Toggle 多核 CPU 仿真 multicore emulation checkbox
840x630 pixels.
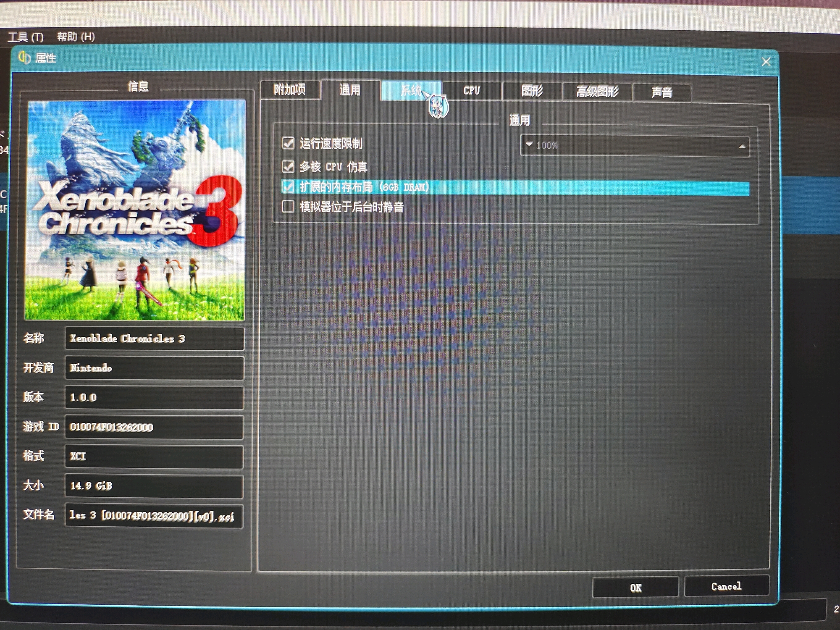288,166
